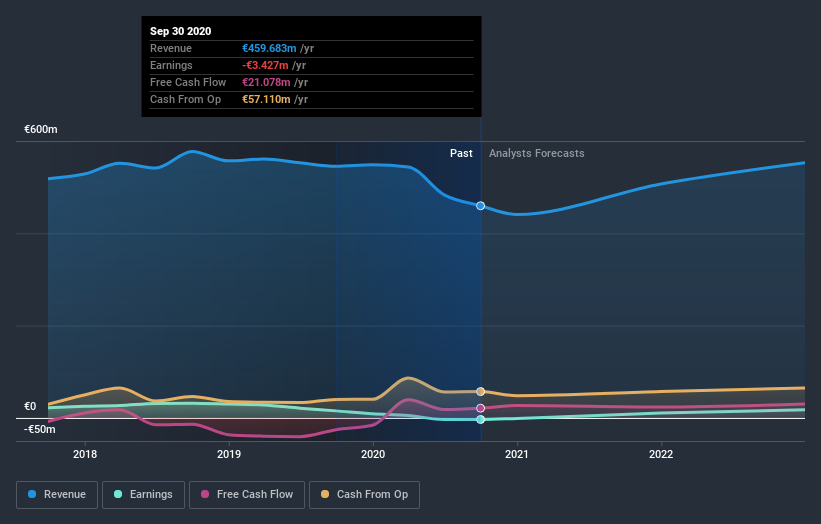Click the Free Cash Flow label in tooltip

(188, 82)
